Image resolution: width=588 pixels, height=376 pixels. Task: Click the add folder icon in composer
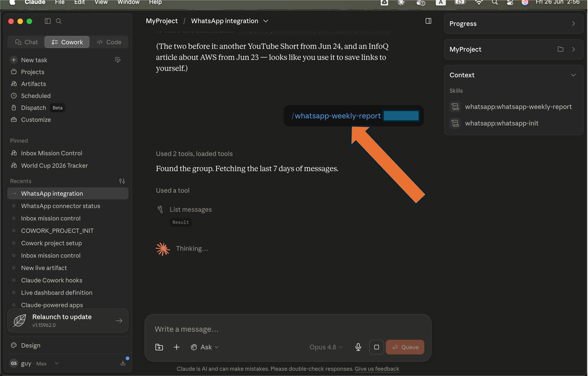[159, 347]
